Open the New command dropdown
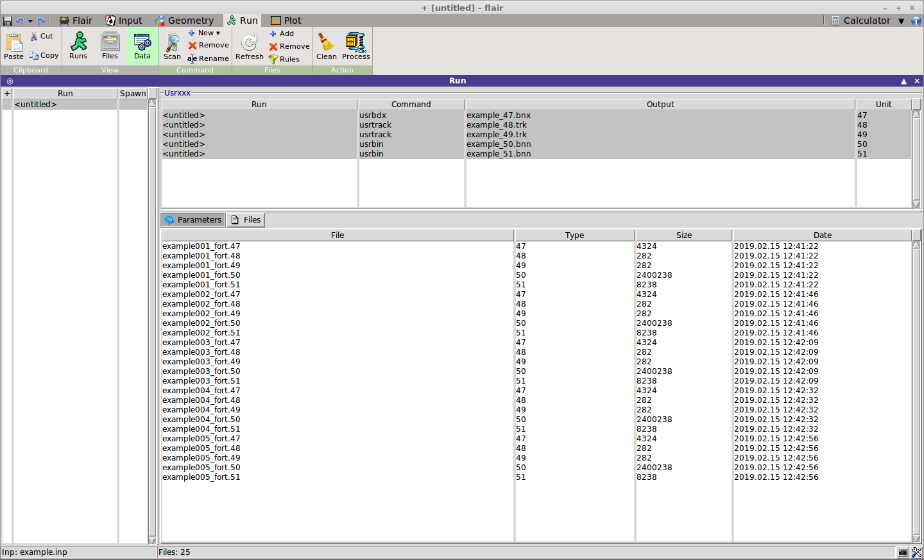The width and height of the screenshot is (924, 560). 204,33
